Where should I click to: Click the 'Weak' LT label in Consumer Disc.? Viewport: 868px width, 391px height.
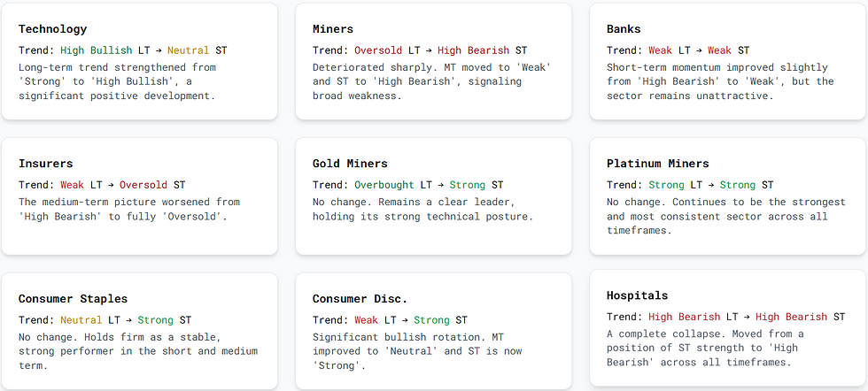click(366, 319)
